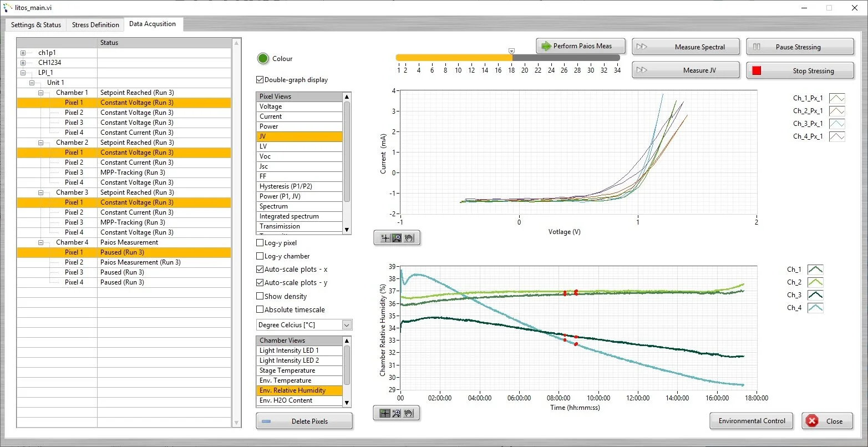Click the Ch_4 humidity legend plot icon
Viewport: 868px width, 447px height.
click(815, 308)
